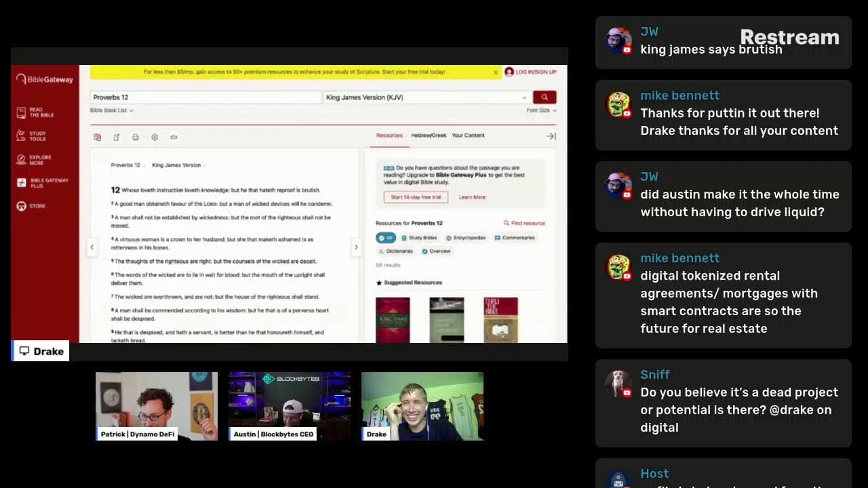Open the Store sidebar item

31,206
